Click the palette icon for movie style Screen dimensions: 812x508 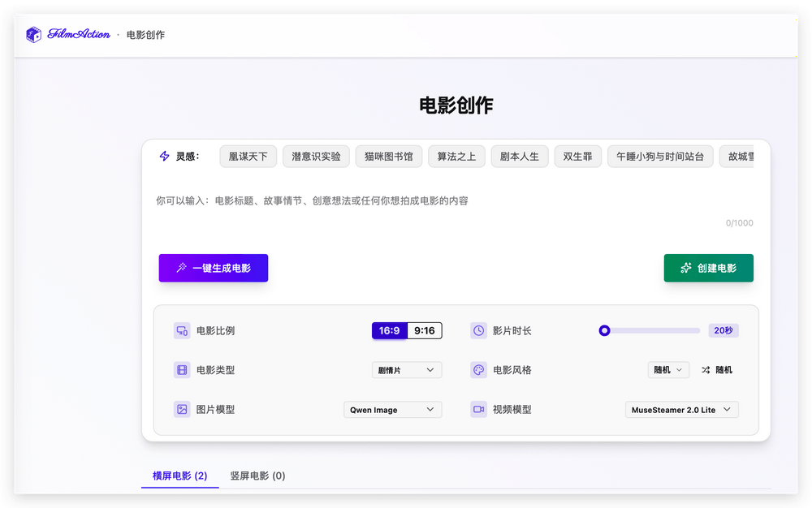[478, 370]
